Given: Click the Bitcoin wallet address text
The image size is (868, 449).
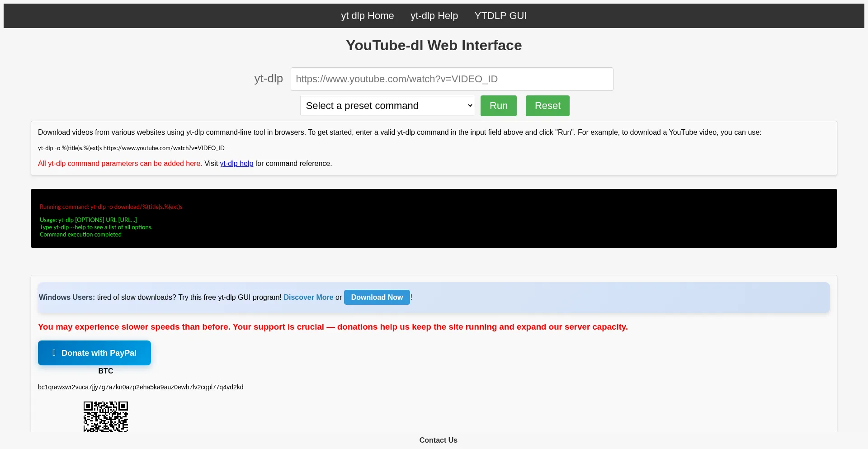Looking at the screenshot, I should [141, 387].
